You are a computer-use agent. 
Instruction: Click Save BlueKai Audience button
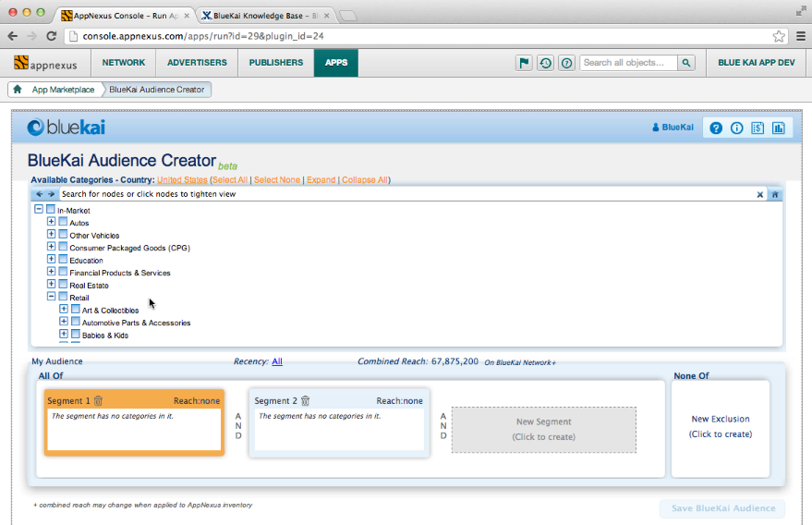723,508
